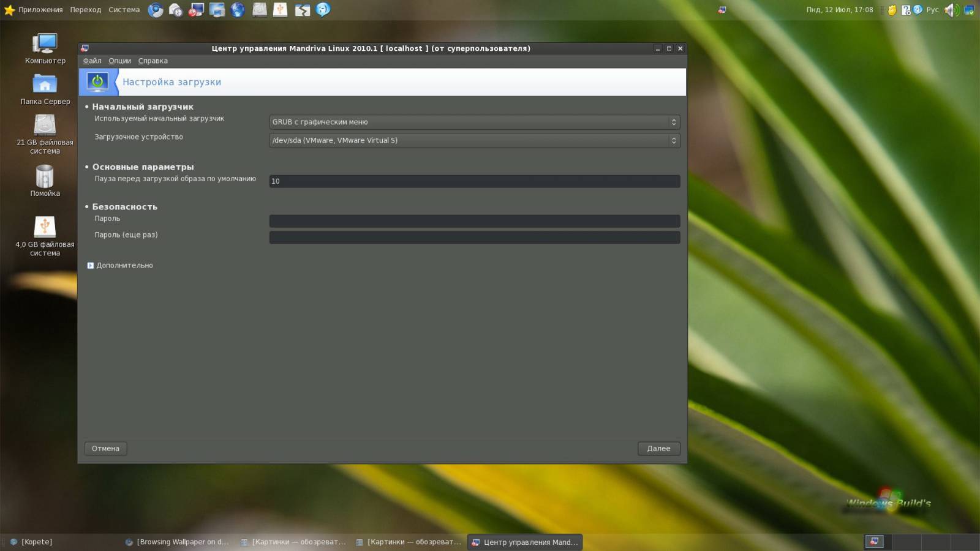Click the Безопасность section heading

tap(125, 207)
